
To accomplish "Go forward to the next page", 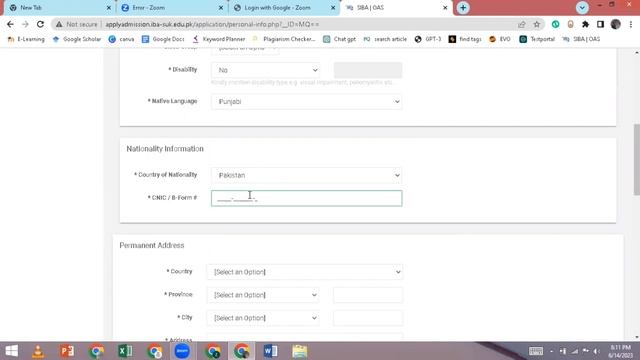I will (x=25, y=24).
